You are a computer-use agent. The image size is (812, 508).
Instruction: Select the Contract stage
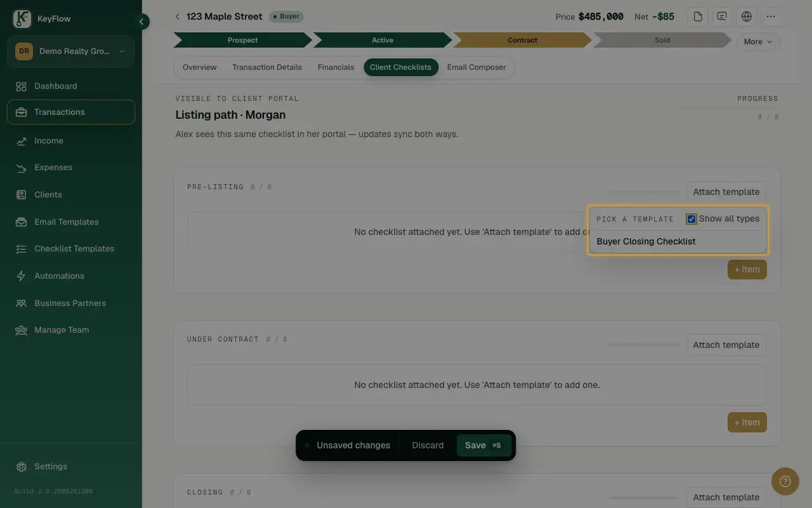pyautogui.click(x=522, y=40)
